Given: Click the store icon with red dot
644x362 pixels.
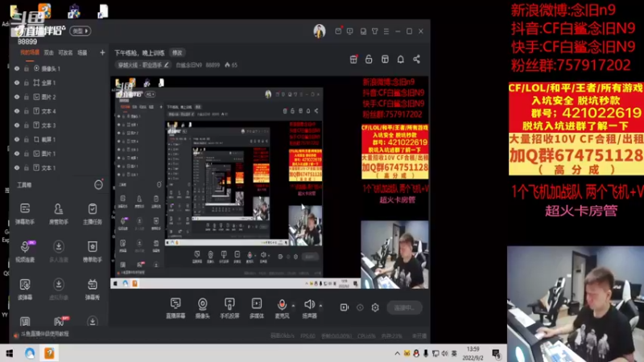Looking at the screenshot, I should click(353, 59).
